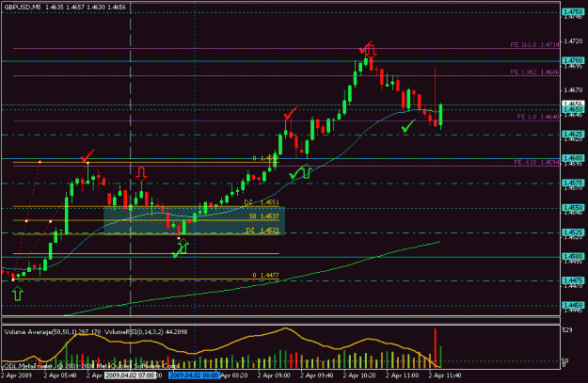
Task: Click the VolumeRSI(0,14,3,2) 44.2098 label
Action: tap(146, 332)
